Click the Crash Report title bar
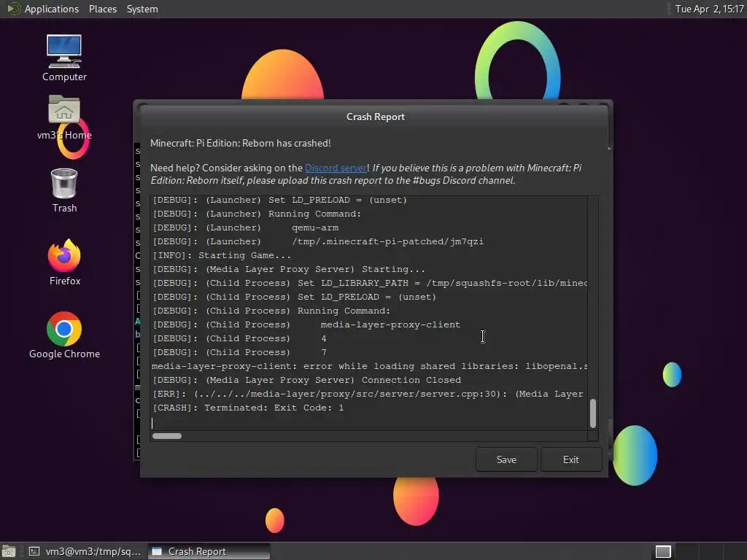 (x=376, y=117)
